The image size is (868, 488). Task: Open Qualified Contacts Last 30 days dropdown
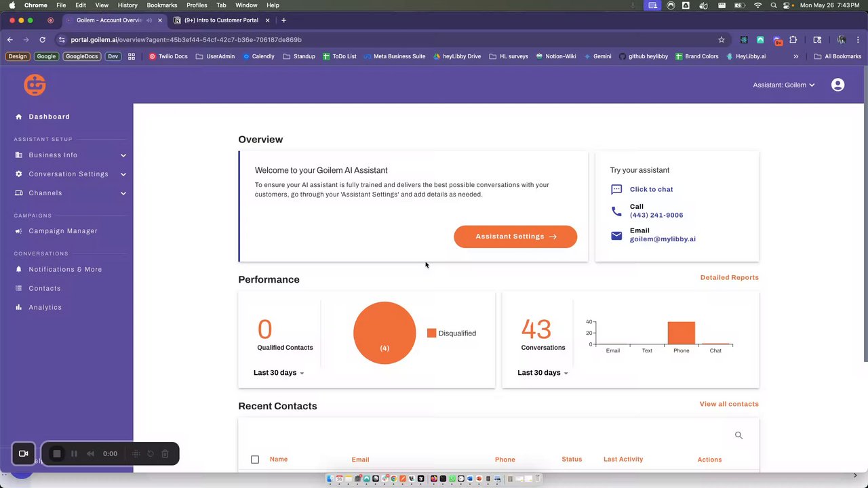[x=279, y=373]
